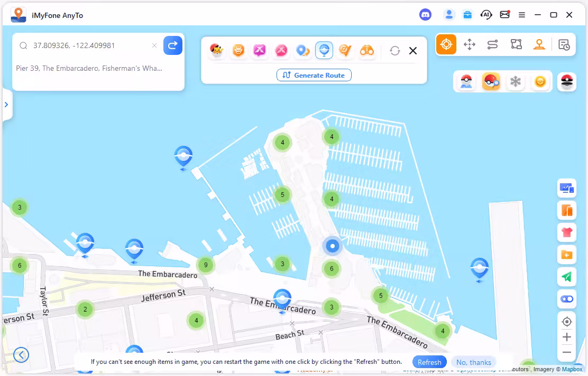Click the binoculars research filter icon
The height and width of the screenshot is (376, 588).
(x=367, y=50)
